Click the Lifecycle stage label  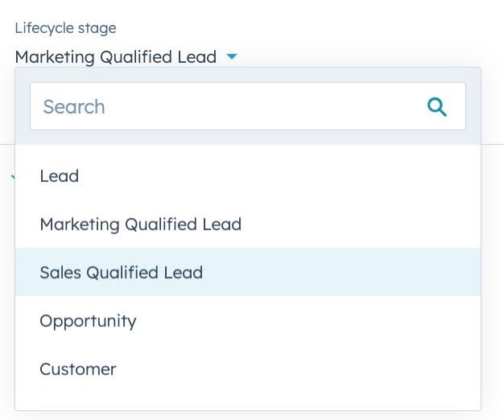65,28
